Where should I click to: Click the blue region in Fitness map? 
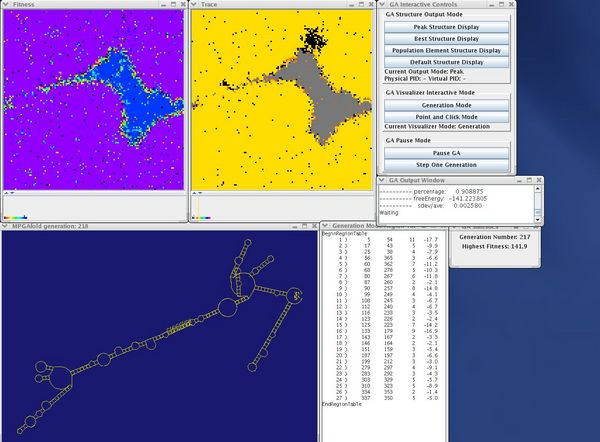(x=130, y=100)
